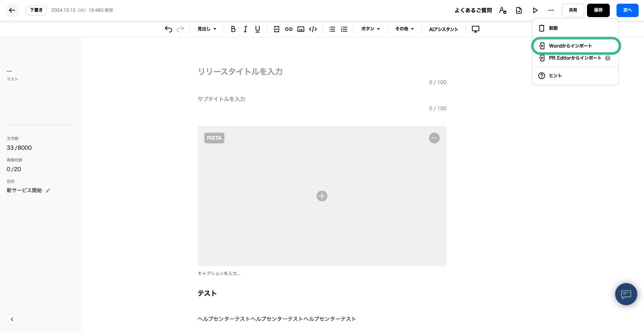644x332 pixels.
Task: Click the release title input field
Action: (x=322, y=72)
